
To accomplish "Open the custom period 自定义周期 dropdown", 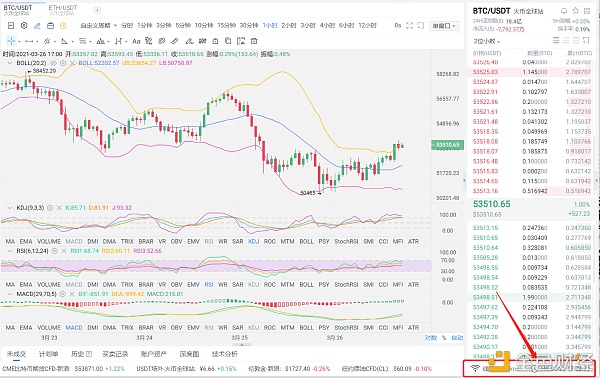I will tap(98, 26).
